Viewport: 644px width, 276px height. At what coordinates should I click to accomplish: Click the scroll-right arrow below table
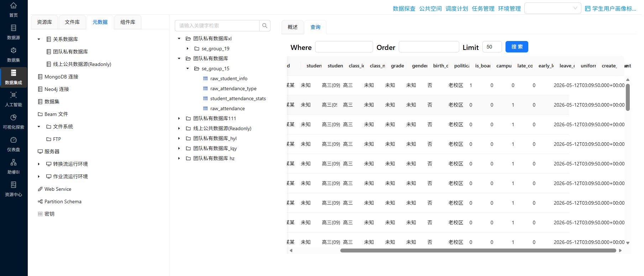click(621, 250)
